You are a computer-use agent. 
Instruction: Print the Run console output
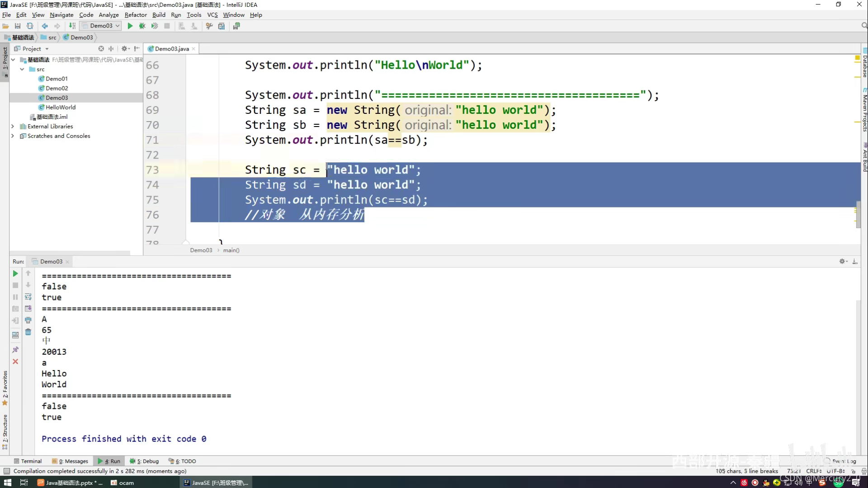tap(28, 320)
